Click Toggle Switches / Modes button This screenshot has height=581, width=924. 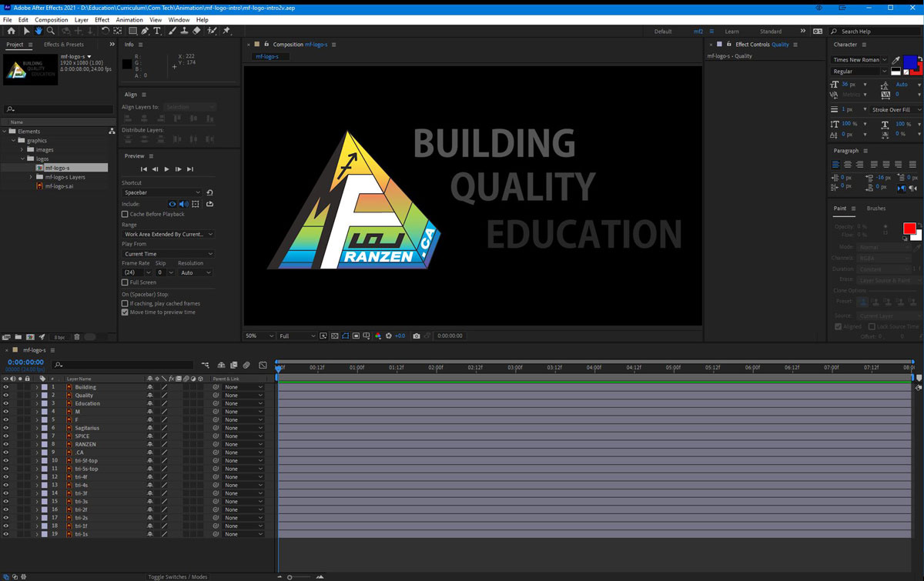[x=178, y=576]
